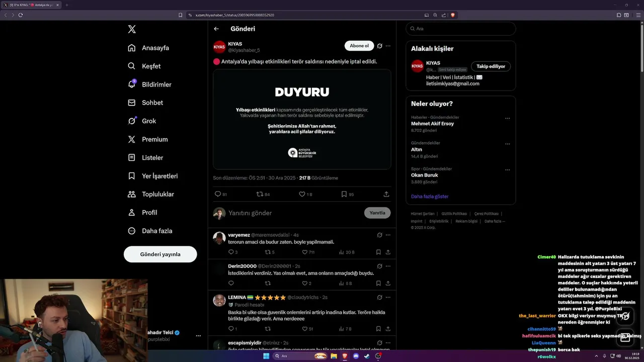Click LEMINA profile avatar
644x362 pixels.
pyautogui.click(x=219, y=300)
